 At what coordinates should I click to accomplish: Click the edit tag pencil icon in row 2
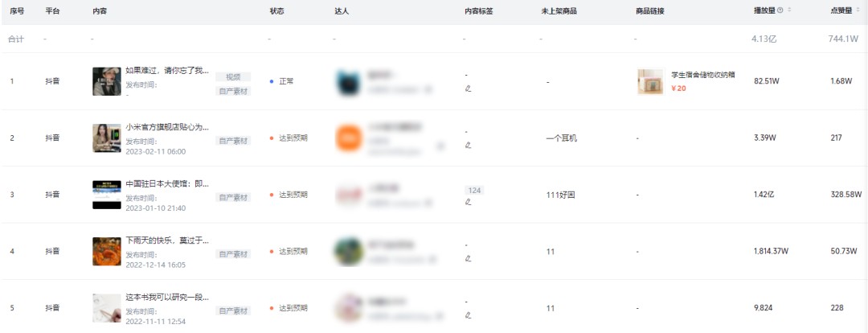(x=469, y=145)
